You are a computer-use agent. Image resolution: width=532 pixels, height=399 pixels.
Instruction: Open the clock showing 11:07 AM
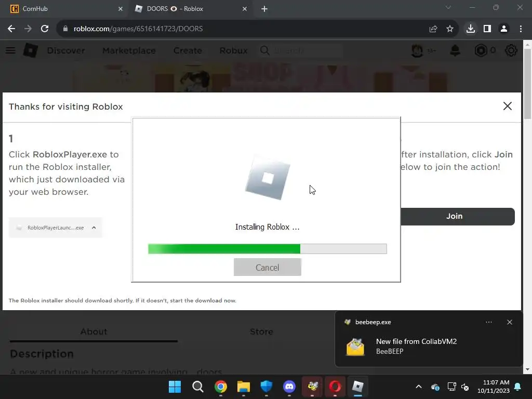coord(494,387)
